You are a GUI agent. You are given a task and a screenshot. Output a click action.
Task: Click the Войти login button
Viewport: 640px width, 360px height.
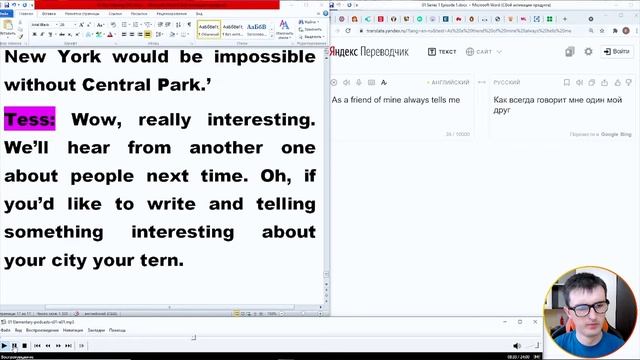[617, 51]
